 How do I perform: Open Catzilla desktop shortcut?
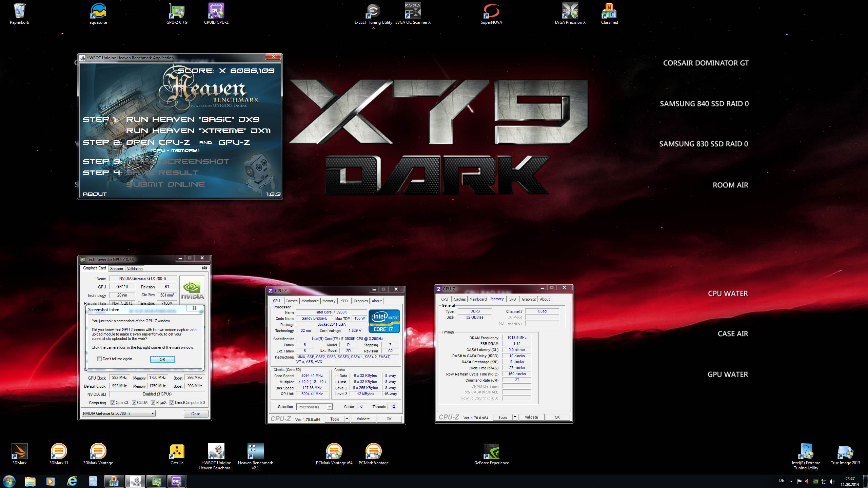[177, 454]
